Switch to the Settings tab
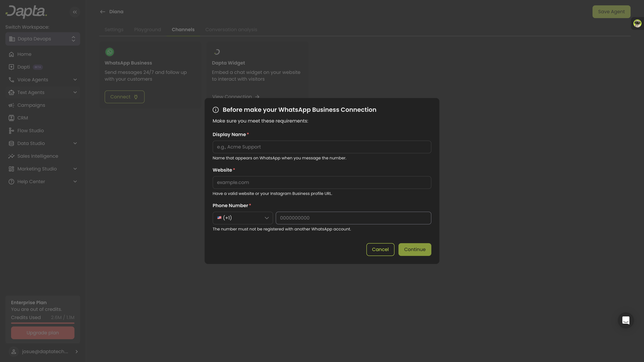The height and width of the screenshot is (362, 644). pos(114,29)
